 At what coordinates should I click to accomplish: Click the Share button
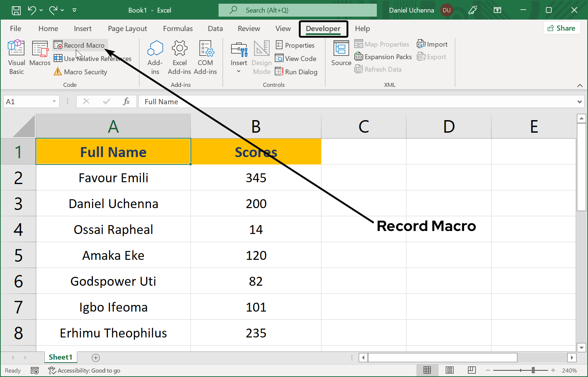(561, 28)
